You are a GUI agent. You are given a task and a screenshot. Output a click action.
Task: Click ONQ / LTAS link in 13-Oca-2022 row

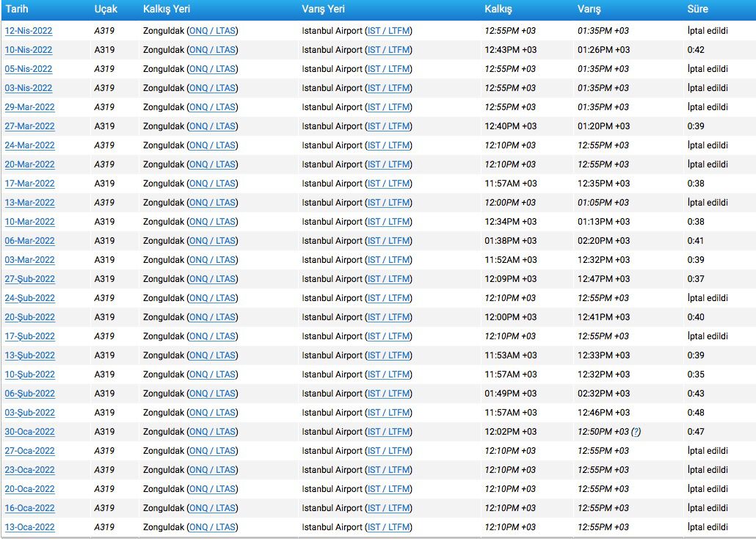[213, 527]
